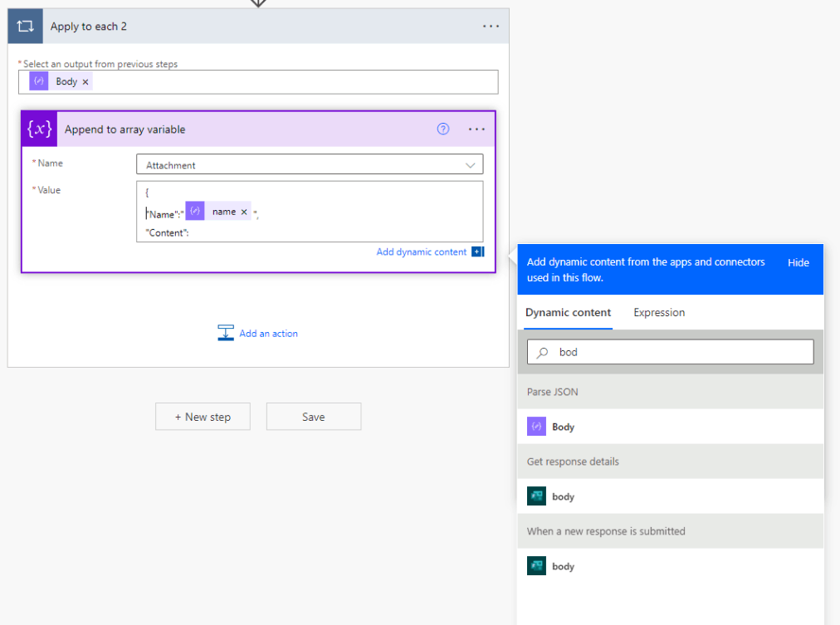840x625 pixels.
Task: Click the Save button
Action: (x=314, y=416)
